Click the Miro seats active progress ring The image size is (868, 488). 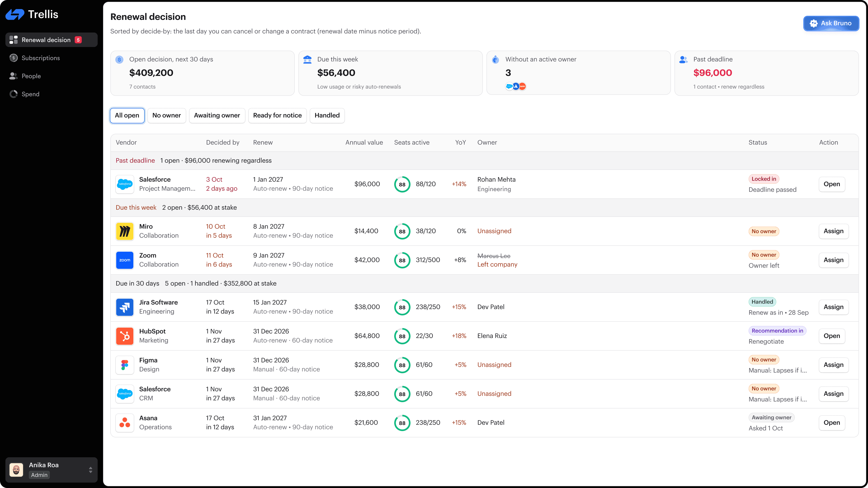(x=402, y=231)
